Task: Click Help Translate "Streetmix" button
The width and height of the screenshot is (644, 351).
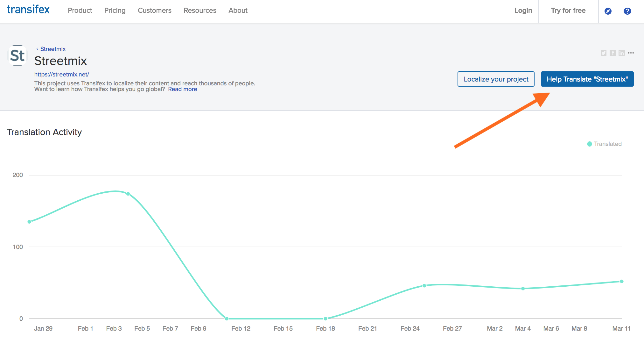Action: 587,79
